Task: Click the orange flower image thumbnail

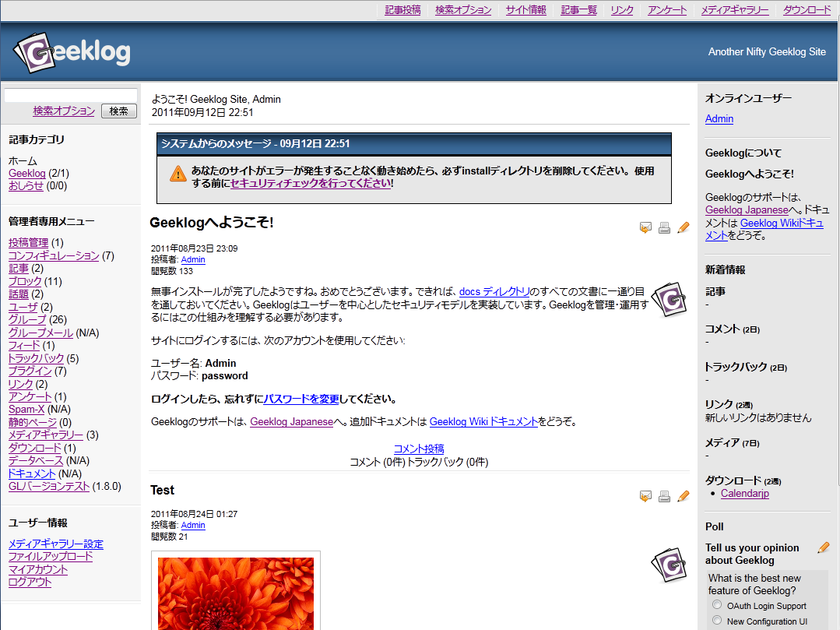Action: coord(235,593)
